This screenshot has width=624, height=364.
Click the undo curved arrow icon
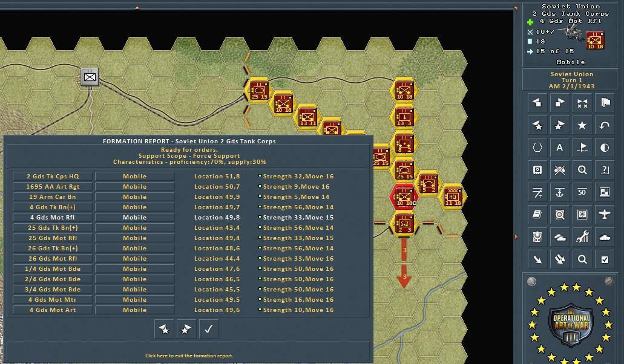(605, 126)
